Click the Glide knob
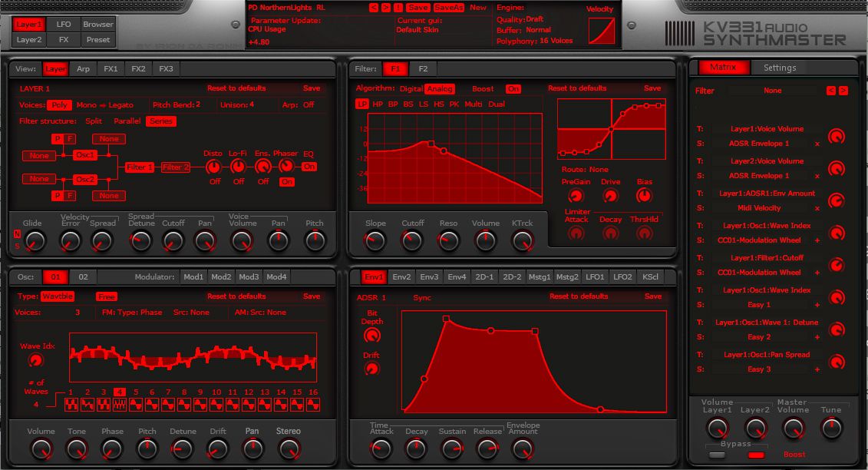The width and height of the screenshot is (868, 470). (35, 241)
